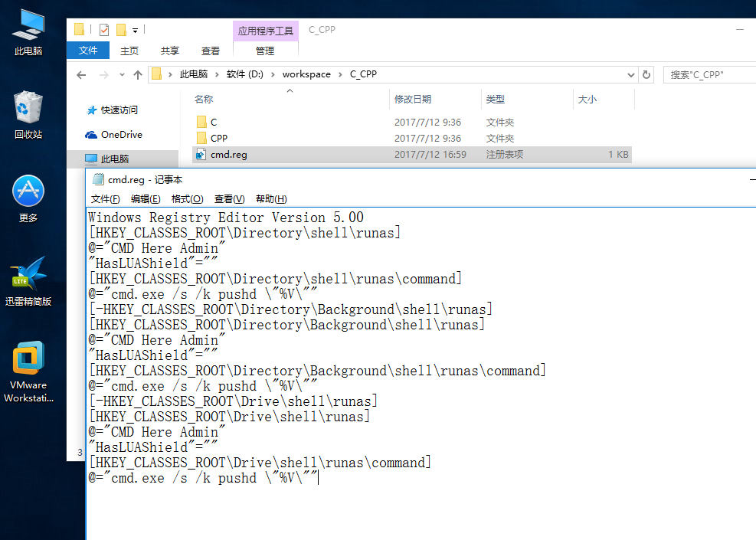Open the 查看 ribbon tab in Explorer
Image resolution: width=756 pixels, height=540 pixels.
(x=210, y=51)
